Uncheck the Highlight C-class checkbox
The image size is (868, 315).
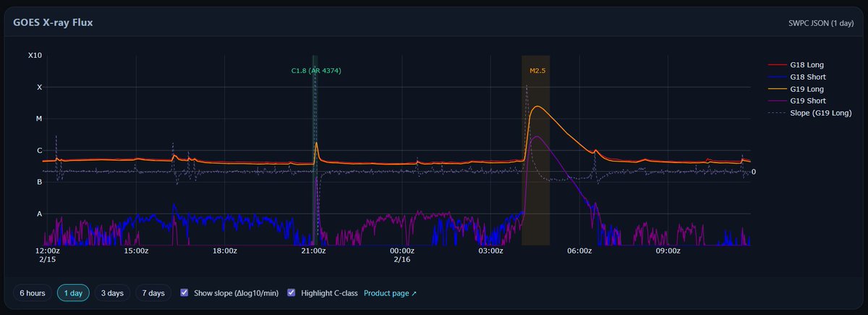tap(292, 293)
